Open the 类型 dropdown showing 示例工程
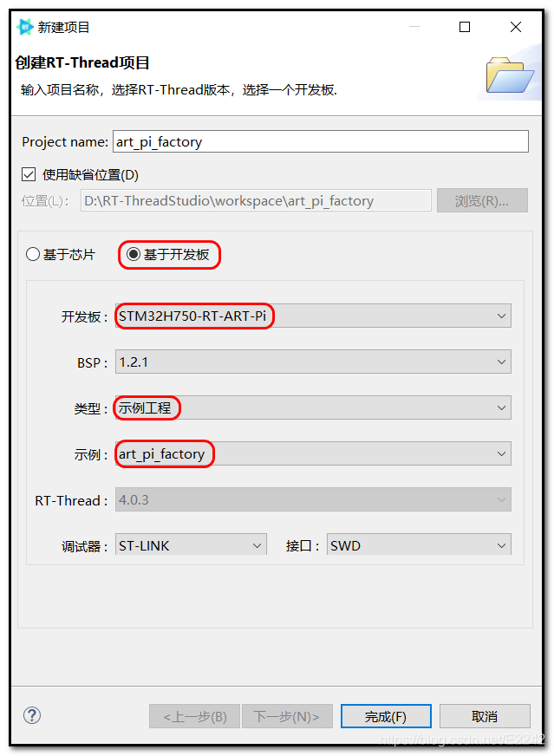The height and width of the screenshot is (756, 554). click(x=313, y=407)
